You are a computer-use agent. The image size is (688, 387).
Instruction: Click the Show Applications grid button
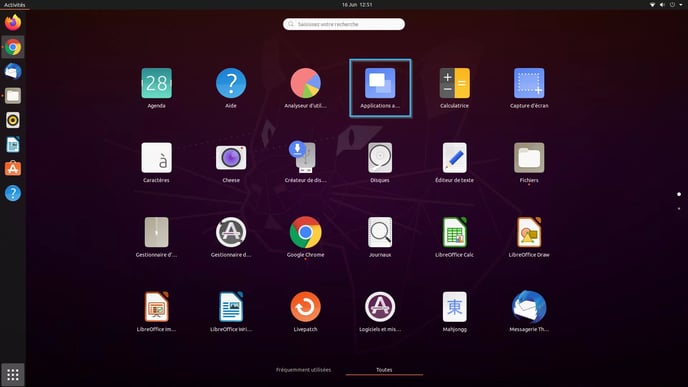(13, 375)
